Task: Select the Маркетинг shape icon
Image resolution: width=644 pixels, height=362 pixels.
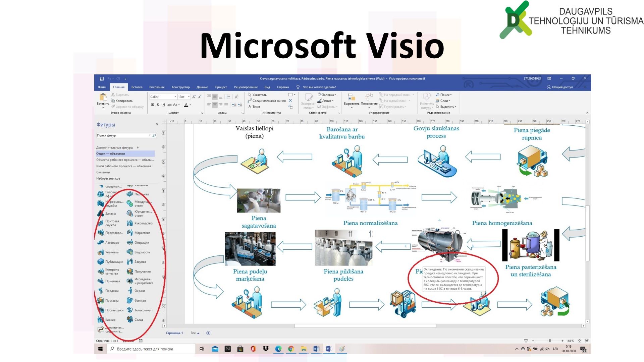Action: (x=130, y=233)
